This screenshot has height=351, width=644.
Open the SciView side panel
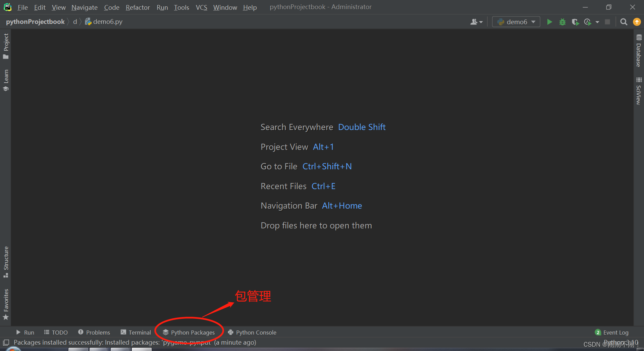point(639,91)
